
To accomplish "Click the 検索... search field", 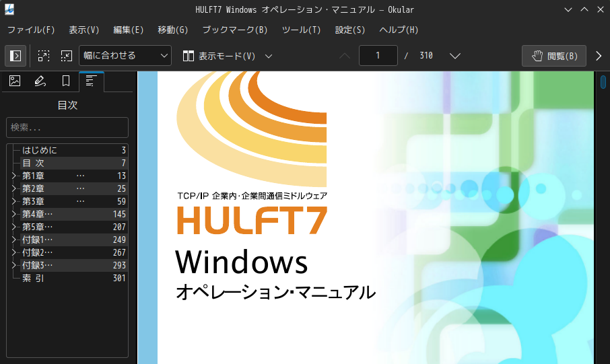I will 67,127.
